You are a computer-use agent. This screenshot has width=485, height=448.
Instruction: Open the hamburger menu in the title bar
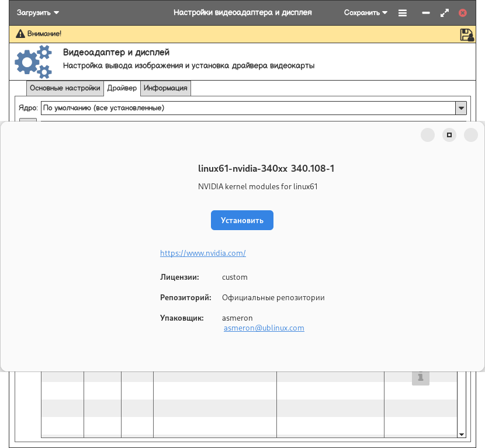pos(403,13)
